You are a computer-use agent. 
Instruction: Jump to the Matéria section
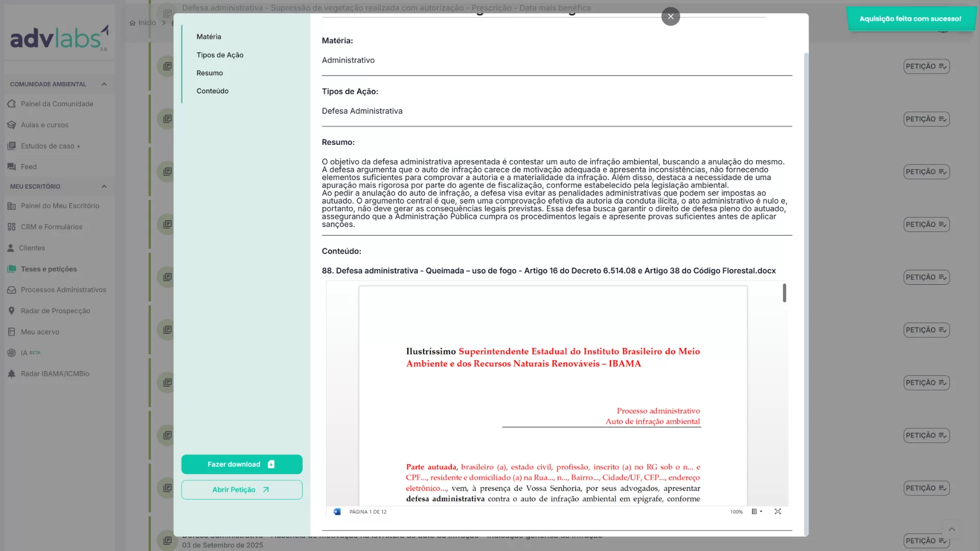point(208,37)
